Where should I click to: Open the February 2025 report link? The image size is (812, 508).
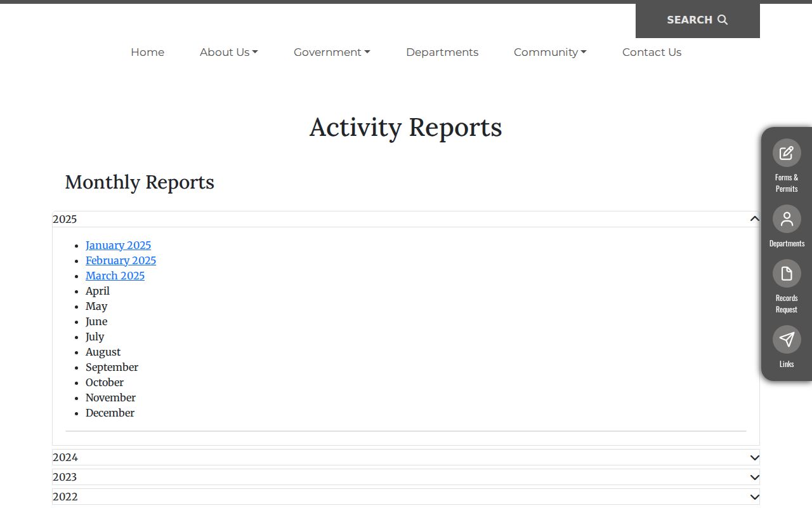pyautogui.click(x=121, y=260)
